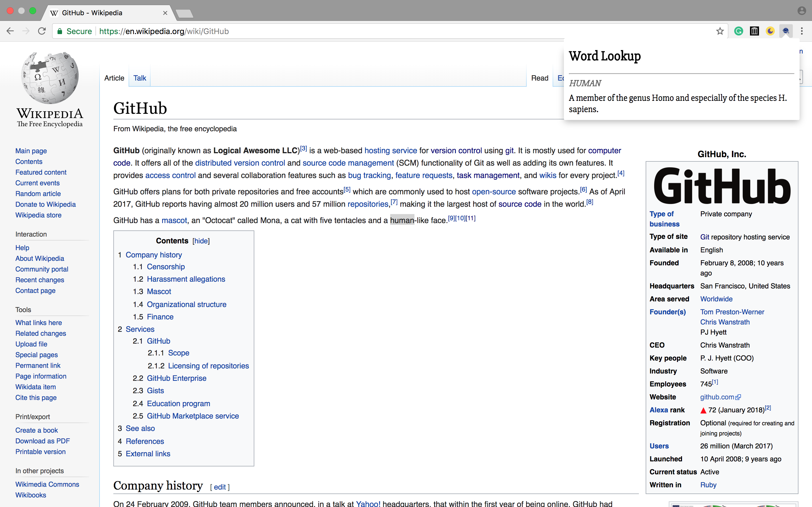Click the yellow moon extension icon
This screenshot has width=812, height=507.
point(770,31)
